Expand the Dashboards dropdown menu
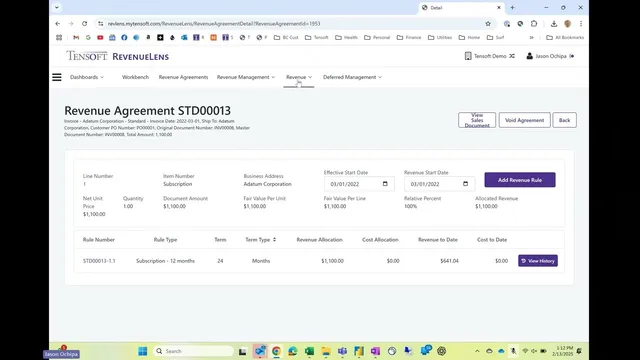The width and height of the screenshot is (640, 360). point(87,77)
